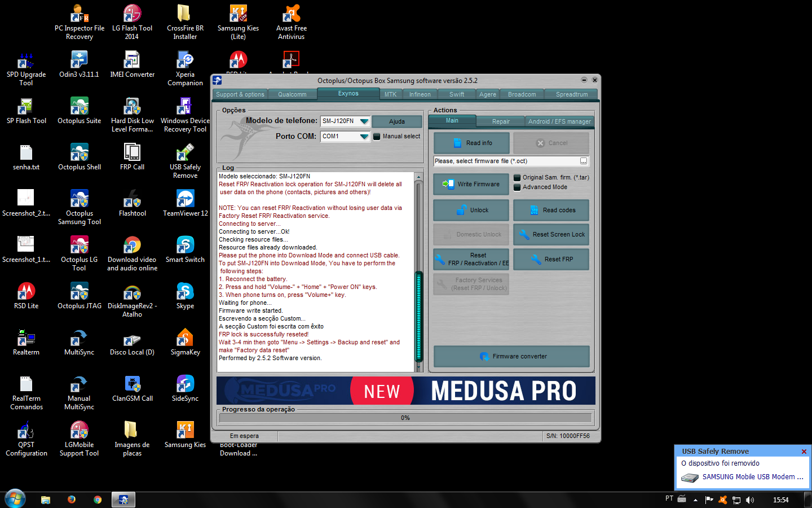
Task: Launch USB Safely Remove desktop icon
Action: click(185, 161)
